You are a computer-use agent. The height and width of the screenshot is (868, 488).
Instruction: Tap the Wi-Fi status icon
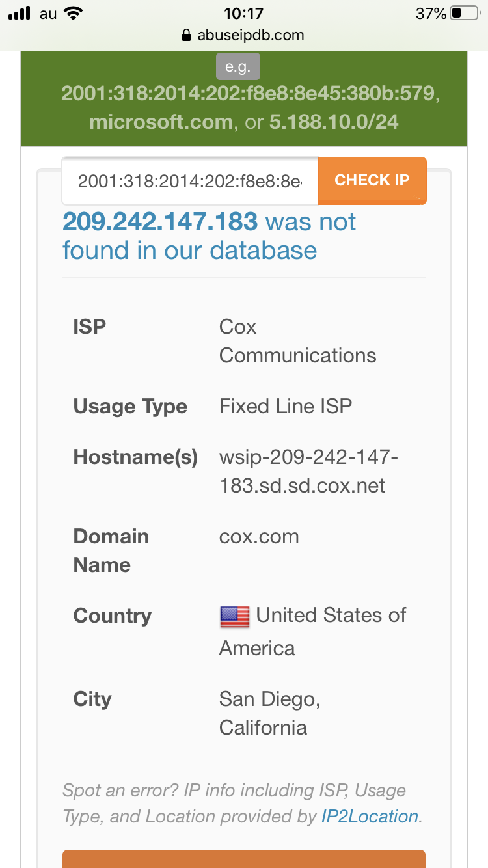pos(74,13)
